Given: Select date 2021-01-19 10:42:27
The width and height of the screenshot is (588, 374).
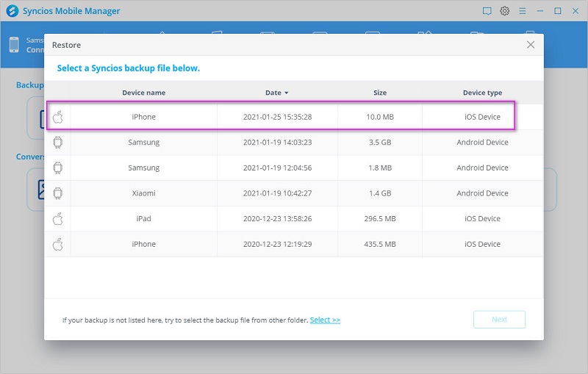Looking at the screenshot, I should [x=278, y=193].
